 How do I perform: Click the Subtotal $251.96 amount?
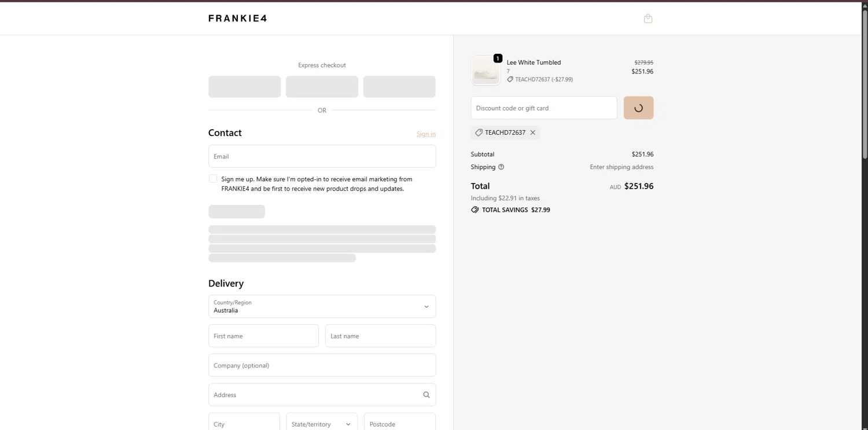click(x=642, y=155)
